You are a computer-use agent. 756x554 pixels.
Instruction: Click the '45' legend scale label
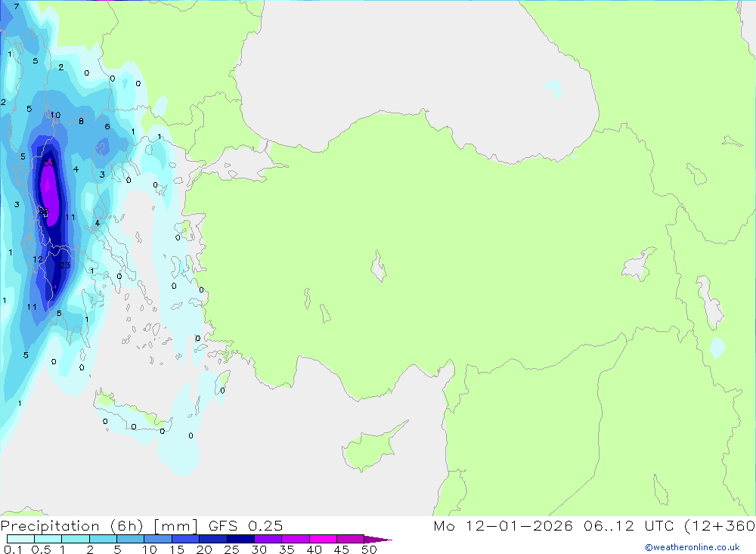click(342, 549)
